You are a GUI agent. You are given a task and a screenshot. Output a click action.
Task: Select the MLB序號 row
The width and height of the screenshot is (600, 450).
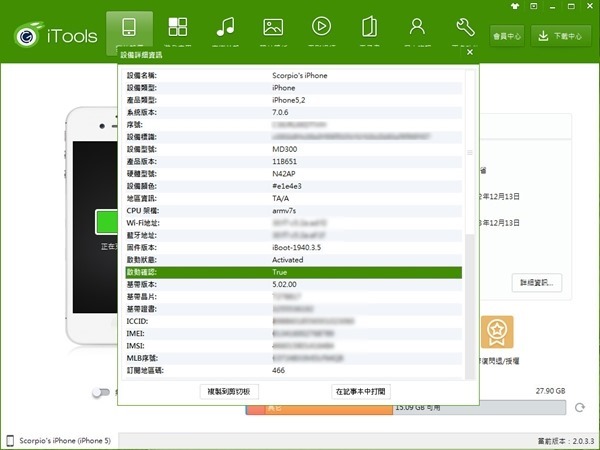tap(293, 358)
